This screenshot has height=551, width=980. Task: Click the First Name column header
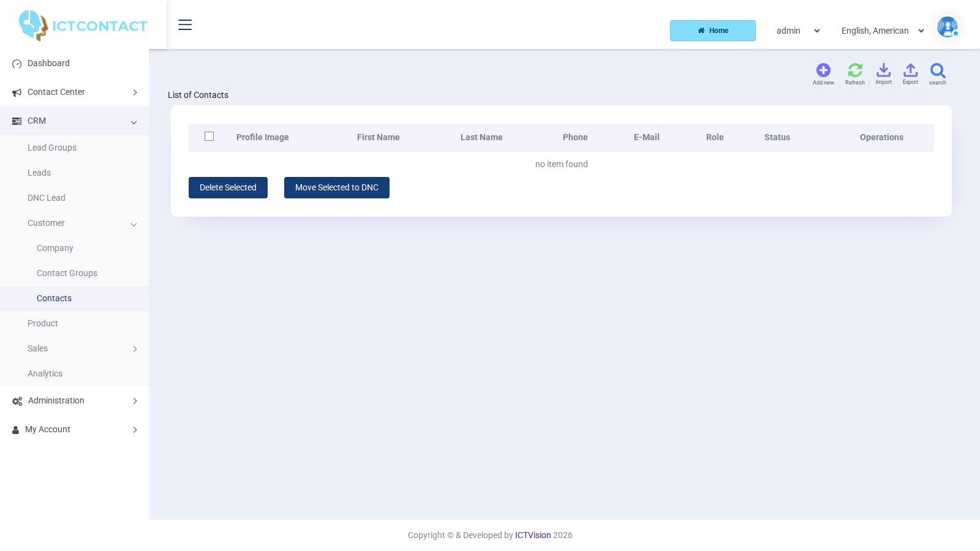(379, 137)
